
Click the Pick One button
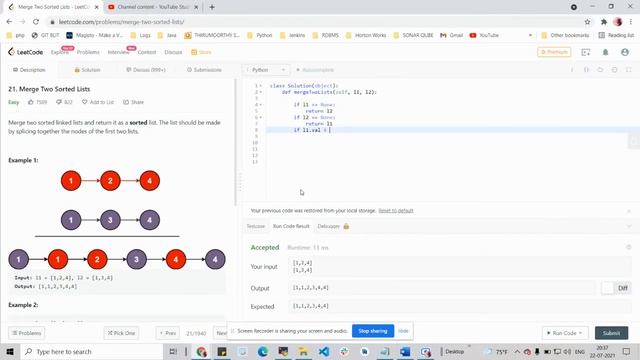pos(121,333)
